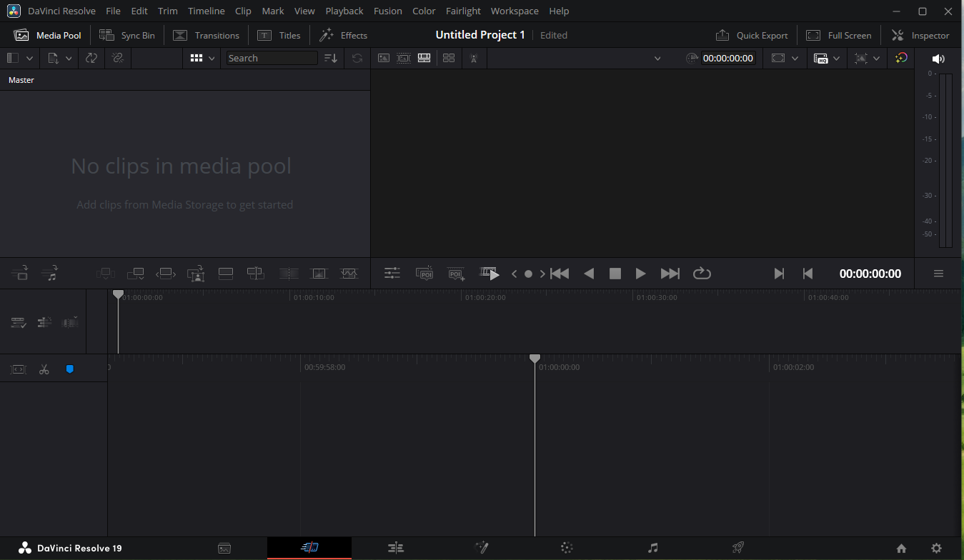This screenshot has width=964, height=560.
Task: Click the Sync Clips icon
Action: (x=91, y=58)
